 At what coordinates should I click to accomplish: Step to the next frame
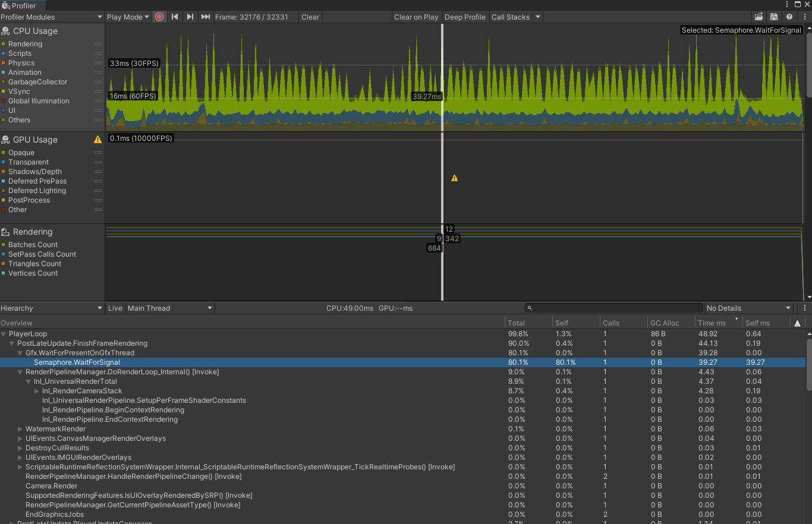pos(190,17)
